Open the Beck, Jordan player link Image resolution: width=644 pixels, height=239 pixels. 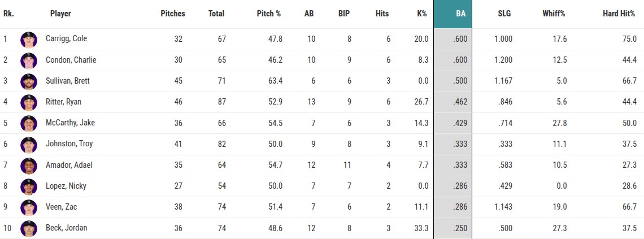[66, 228]
